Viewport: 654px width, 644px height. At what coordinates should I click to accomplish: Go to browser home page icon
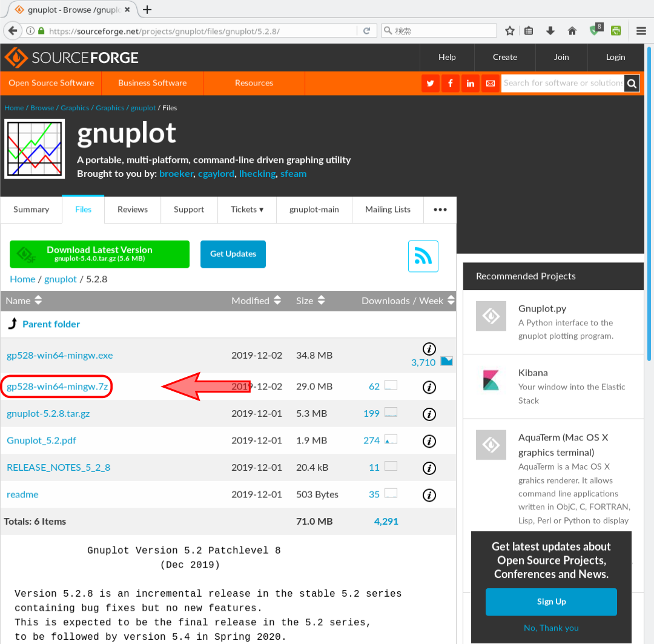tap(572, 31)
